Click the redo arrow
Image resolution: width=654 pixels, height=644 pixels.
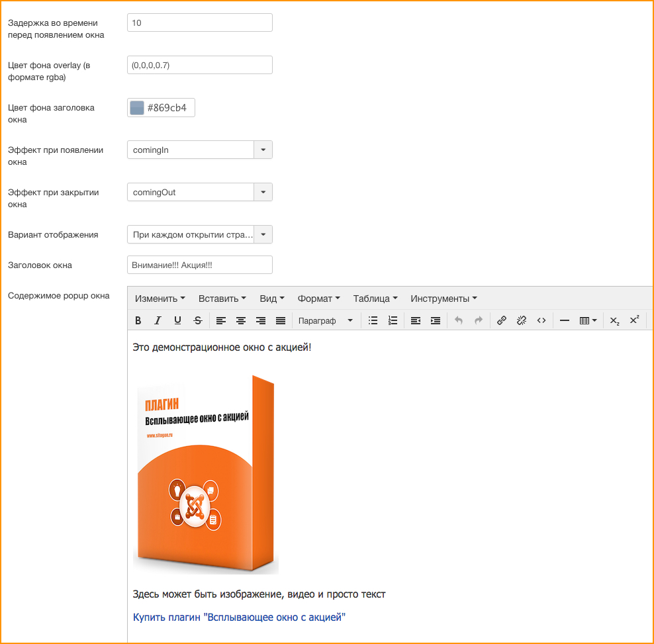point(479,320)
